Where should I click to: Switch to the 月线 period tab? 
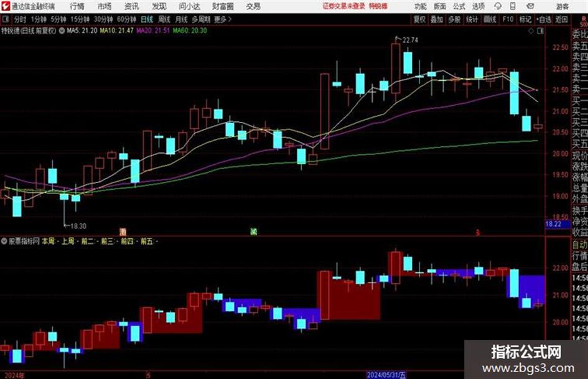coord(182,19)
